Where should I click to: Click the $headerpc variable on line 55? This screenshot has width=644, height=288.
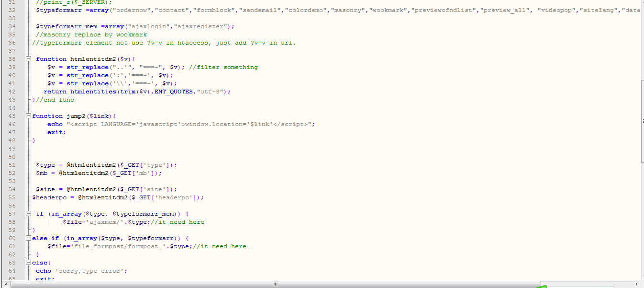(x=49, y=197)
